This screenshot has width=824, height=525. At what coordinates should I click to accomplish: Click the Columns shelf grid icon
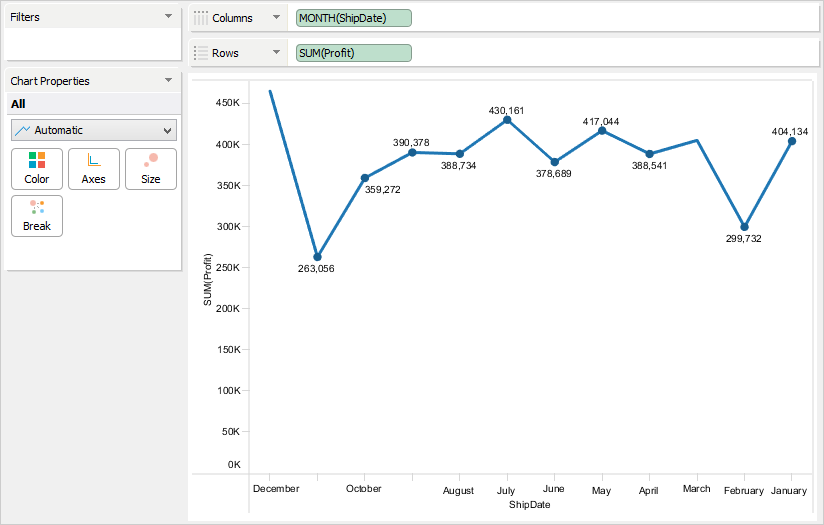click(x=201, y=18)
